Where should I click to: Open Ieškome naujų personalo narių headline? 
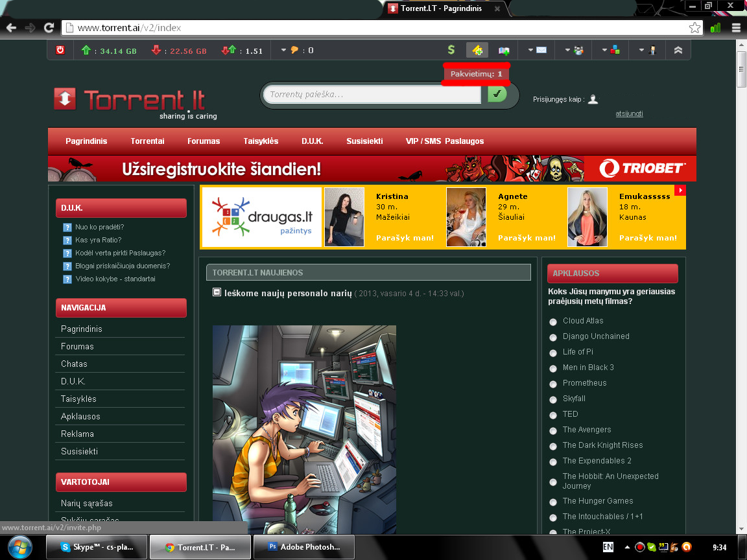coord(288,294)
